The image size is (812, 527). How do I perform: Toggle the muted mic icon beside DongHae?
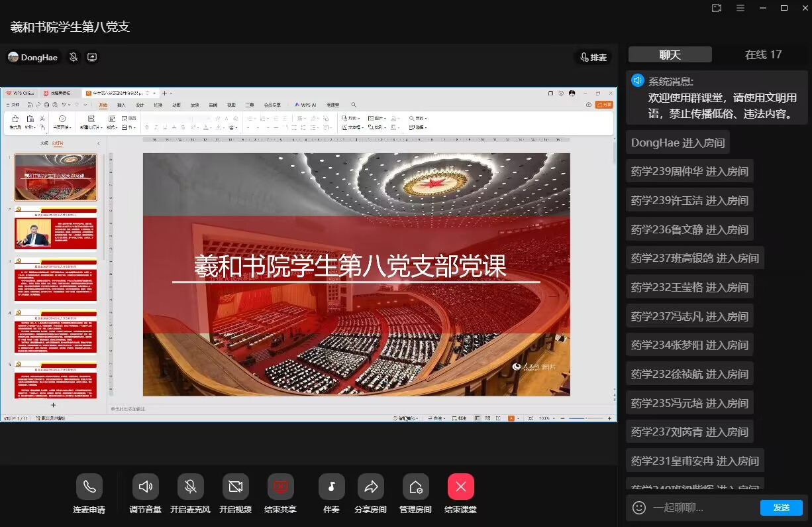pyautogui.click(x=74, y=58)
